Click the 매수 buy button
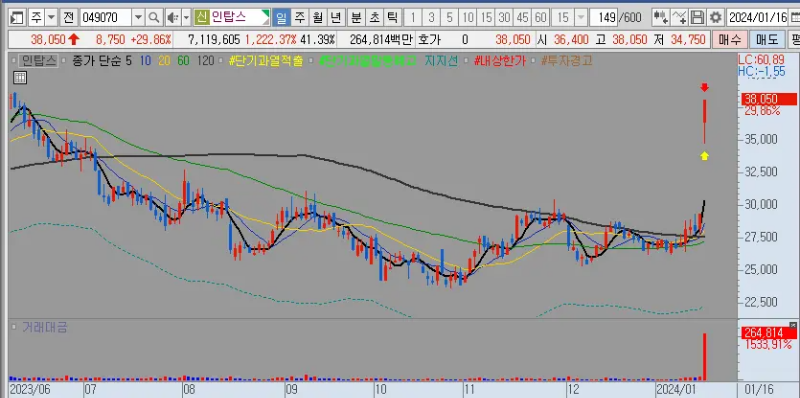This screenshot has width=800, height=398. (730, 39)
